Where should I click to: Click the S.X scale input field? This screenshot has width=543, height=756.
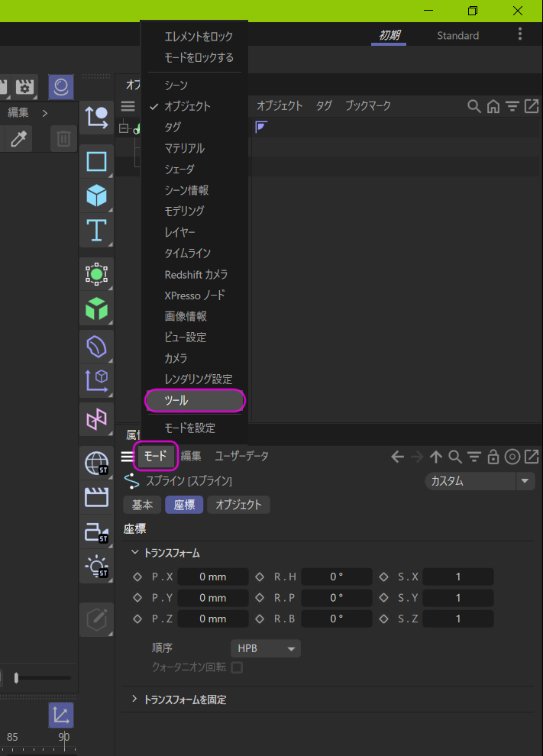(x=458, y=577)
